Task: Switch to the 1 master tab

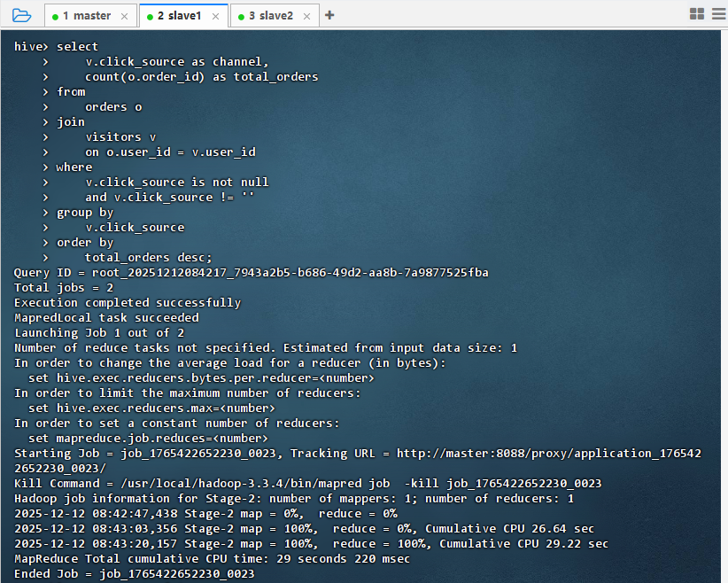Action: pos(91,16)
